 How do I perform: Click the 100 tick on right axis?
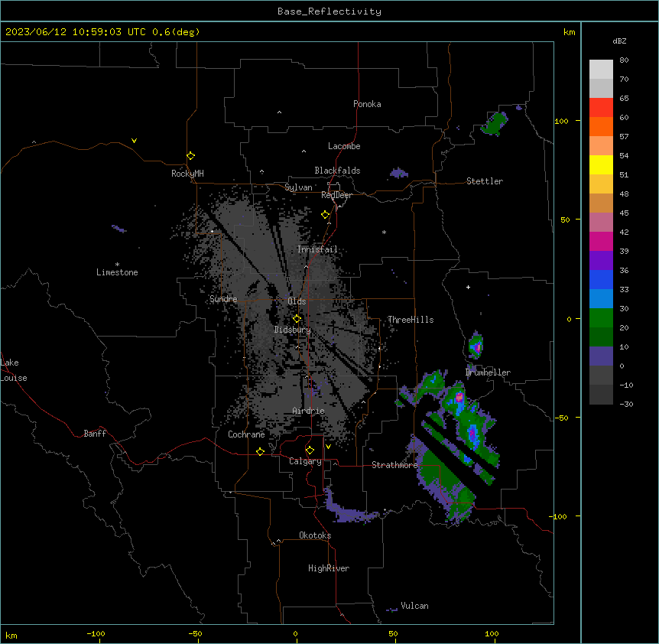(x=561, y=121)
